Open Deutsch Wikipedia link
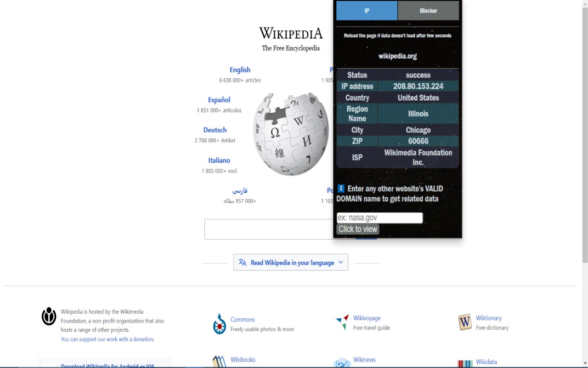The image size is (588, 368). click(215, 130)
